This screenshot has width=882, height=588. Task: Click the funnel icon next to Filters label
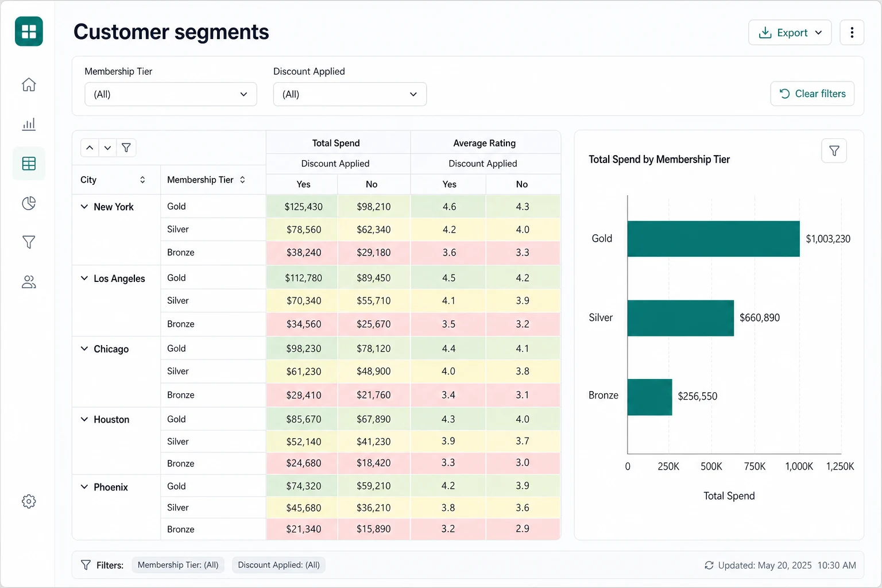click(86, 565)
